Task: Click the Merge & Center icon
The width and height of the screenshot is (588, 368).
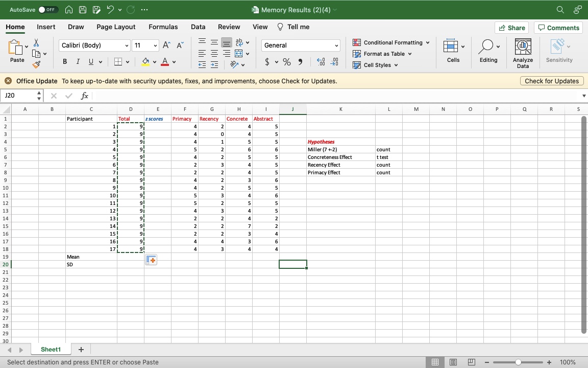Action: pos(238,53)
